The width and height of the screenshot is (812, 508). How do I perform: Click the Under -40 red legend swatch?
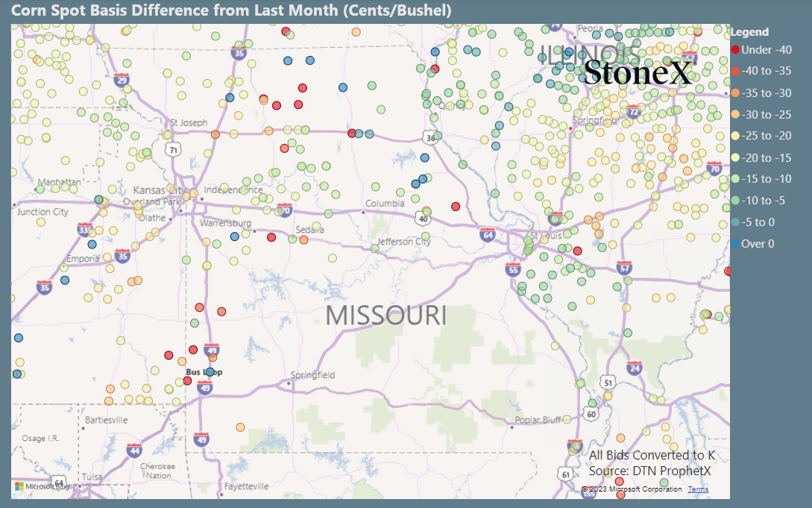[735, 50]
